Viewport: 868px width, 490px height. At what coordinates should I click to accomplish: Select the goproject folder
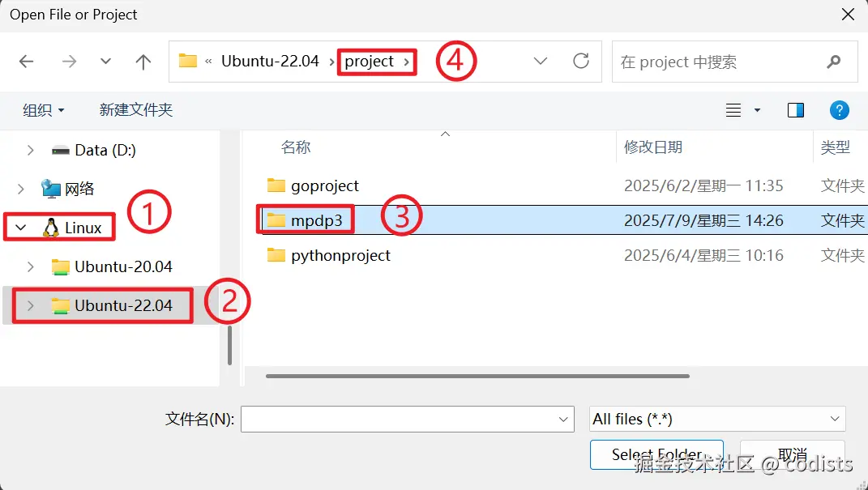(324, 186)
